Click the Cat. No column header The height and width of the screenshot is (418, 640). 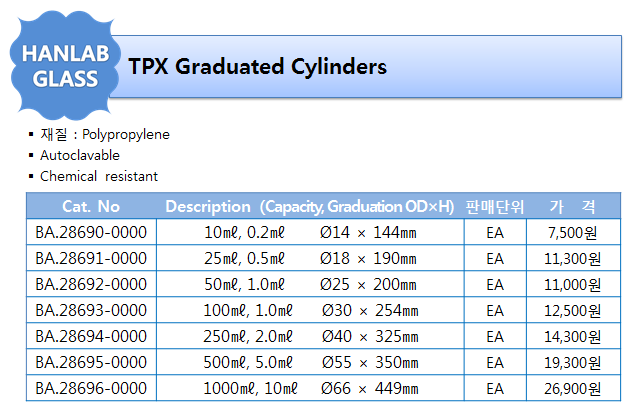click(91, 206)
